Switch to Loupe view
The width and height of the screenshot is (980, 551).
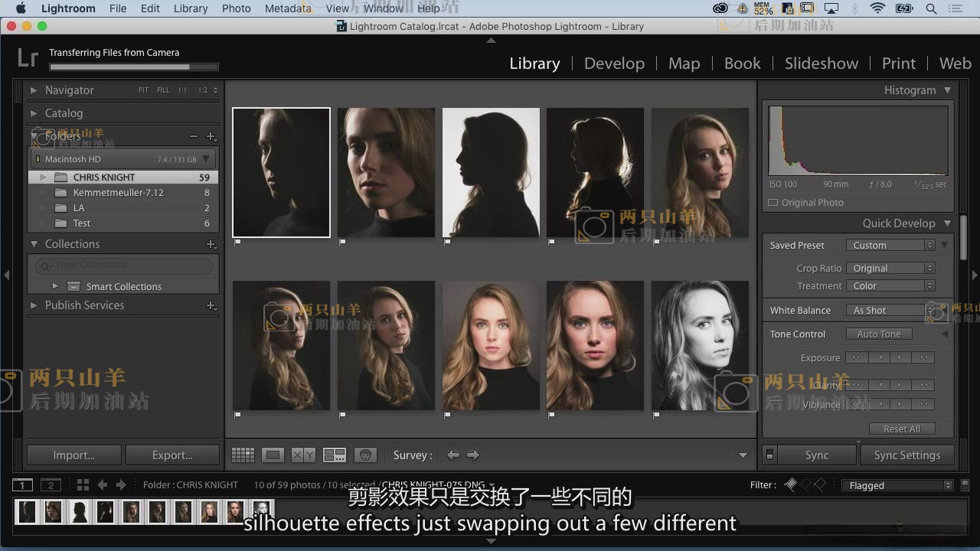[x=273, y=455]
